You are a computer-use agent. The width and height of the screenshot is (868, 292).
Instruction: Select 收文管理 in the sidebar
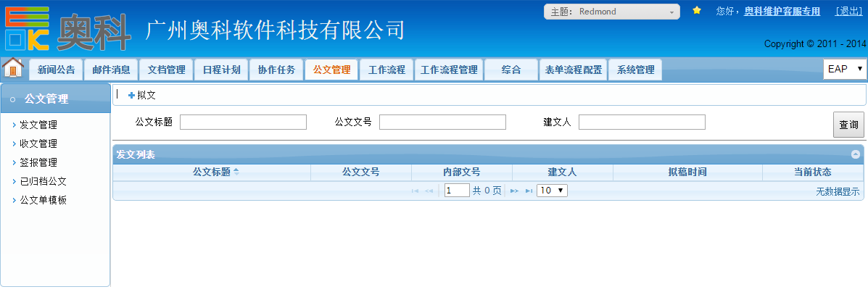(38, 143)
